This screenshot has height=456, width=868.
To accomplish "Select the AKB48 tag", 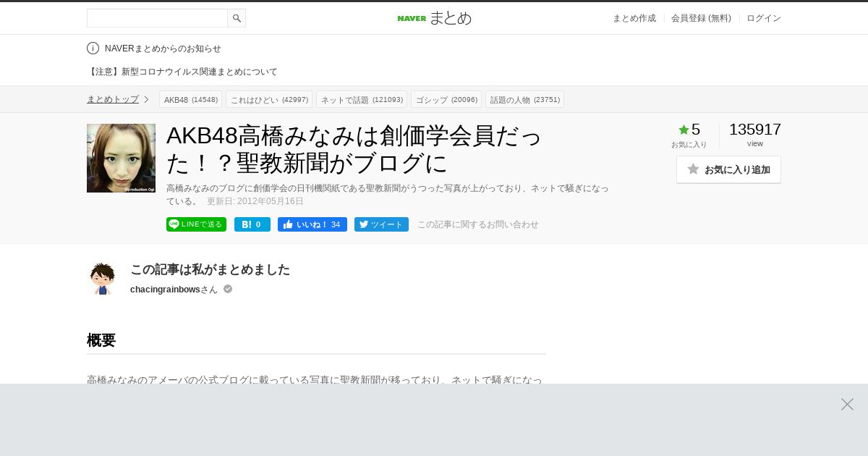I will click(x=191, y=99).
